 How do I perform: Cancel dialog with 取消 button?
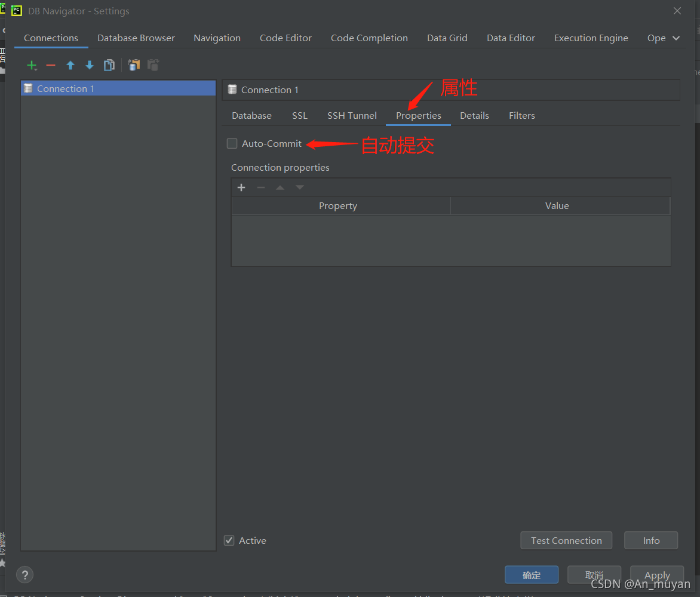(594, 575)
